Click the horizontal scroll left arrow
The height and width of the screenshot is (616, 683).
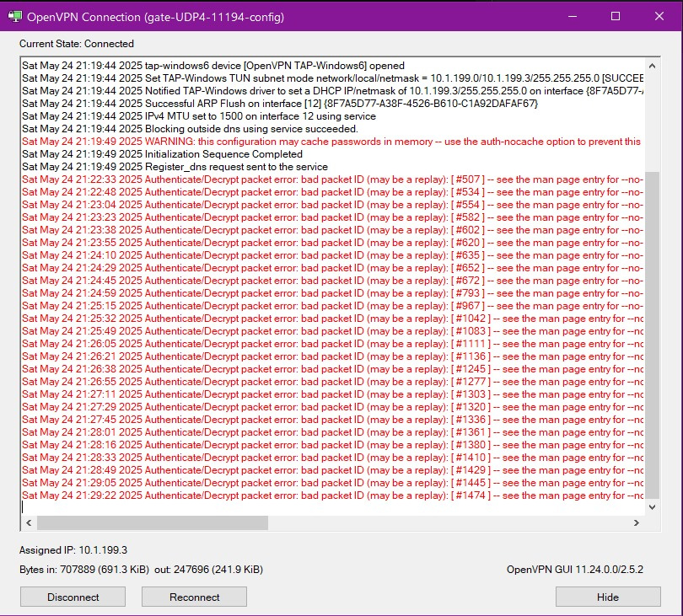[29, 522]
